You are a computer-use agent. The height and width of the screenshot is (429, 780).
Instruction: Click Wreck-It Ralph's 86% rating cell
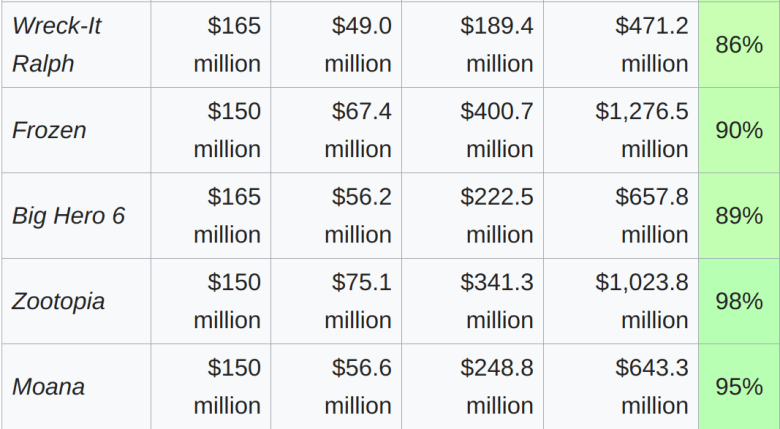point(739,44)
